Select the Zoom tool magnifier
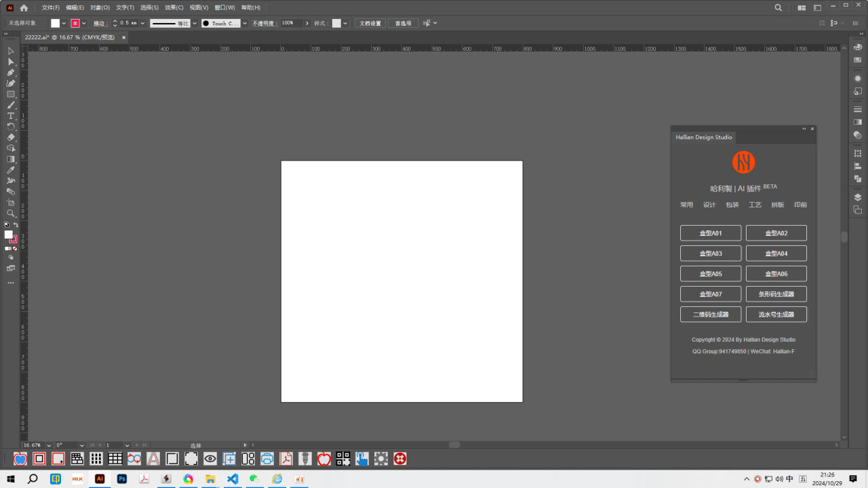The image size is (868, 488). [11, 213]
